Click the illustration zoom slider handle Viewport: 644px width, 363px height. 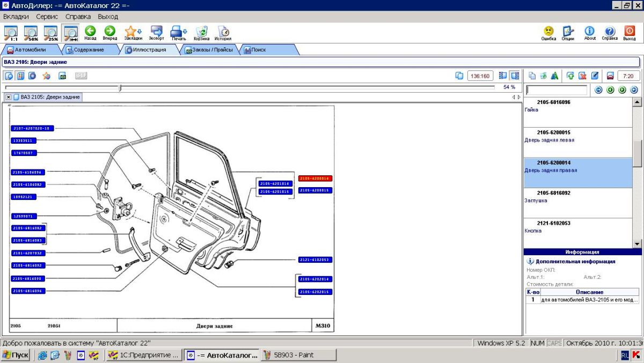(x=120, y=87)
